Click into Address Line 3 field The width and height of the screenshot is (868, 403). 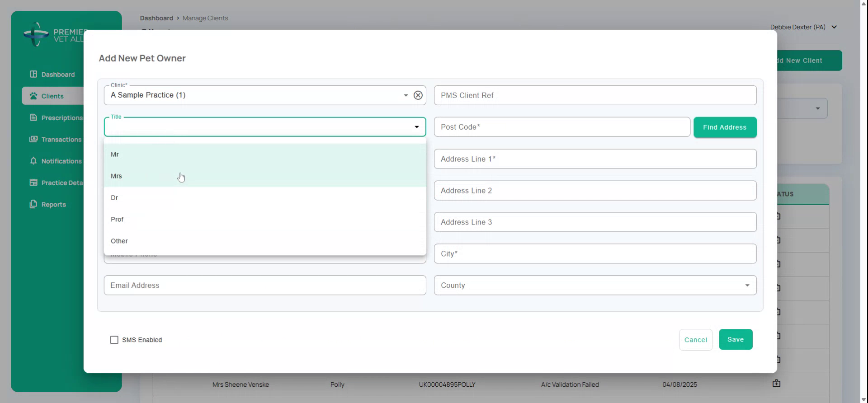595,222
